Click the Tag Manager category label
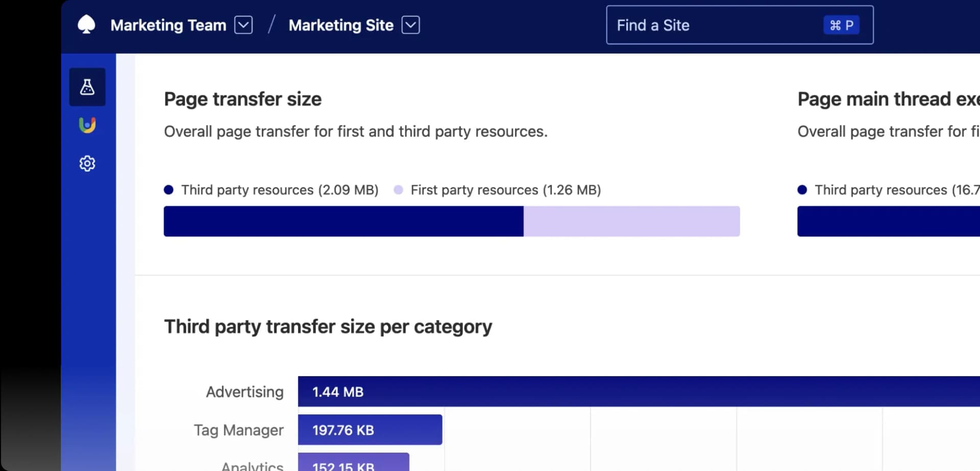 238,430
